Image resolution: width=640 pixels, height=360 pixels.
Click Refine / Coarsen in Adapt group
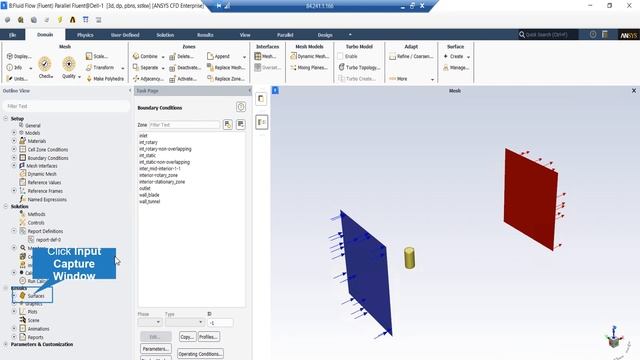tap(411, 56)
